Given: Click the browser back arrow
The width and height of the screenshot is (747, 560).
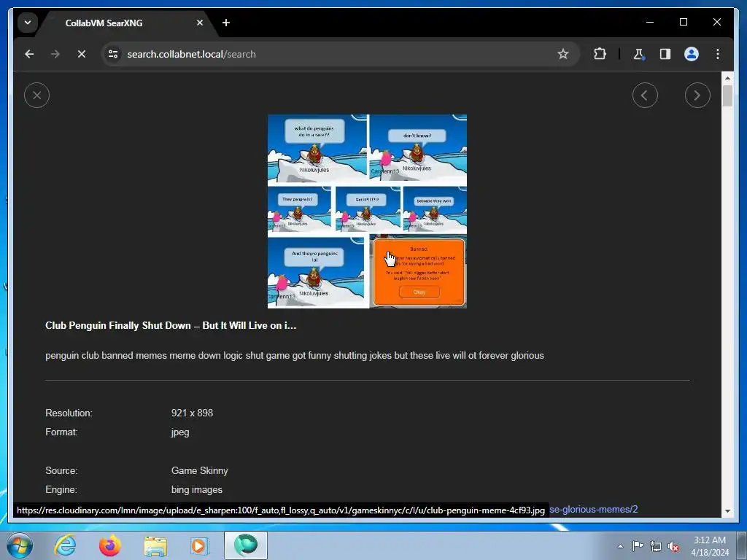Looking at the screenshot, I should 29,54.
